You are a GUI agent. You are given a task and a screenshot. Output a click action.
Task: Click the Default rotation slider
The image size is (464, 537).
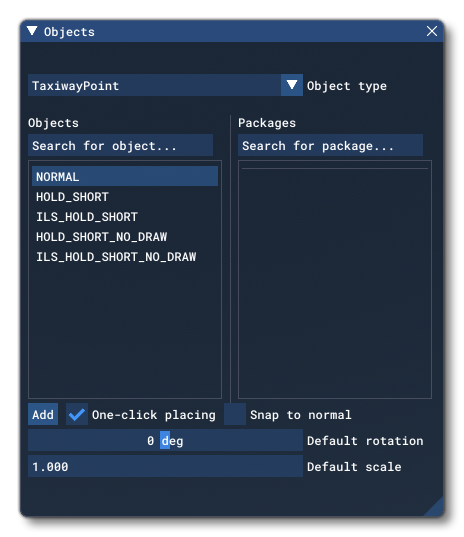165,440
